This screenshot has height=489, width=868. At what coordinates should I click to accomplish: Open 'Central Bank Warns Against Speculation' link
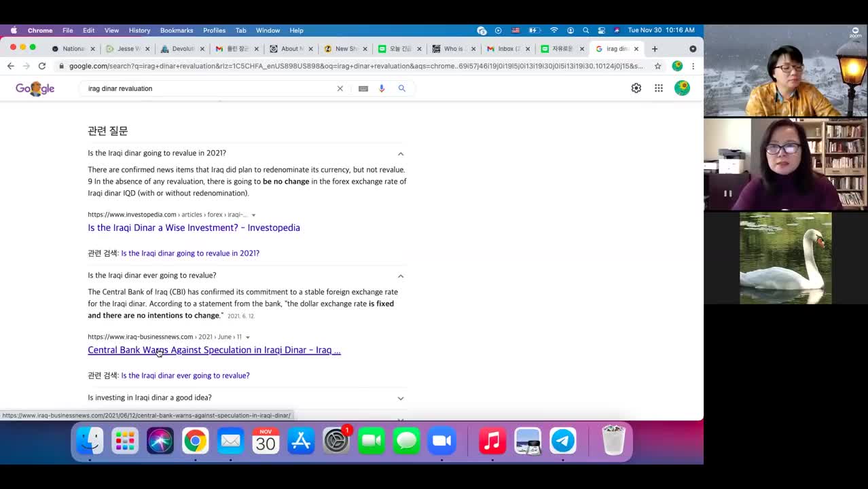[x=214, y=350]
